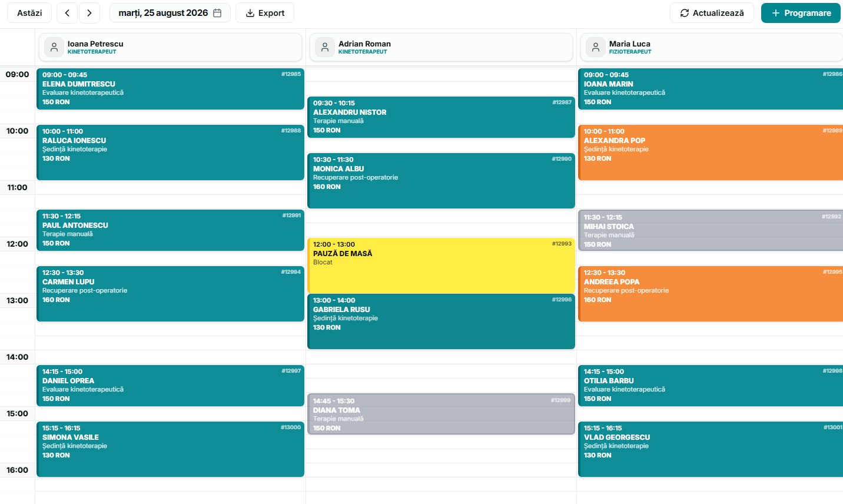Click Ioana Petrescu therapist header
The image size is (843, 504).
click(x=170, y=47)
